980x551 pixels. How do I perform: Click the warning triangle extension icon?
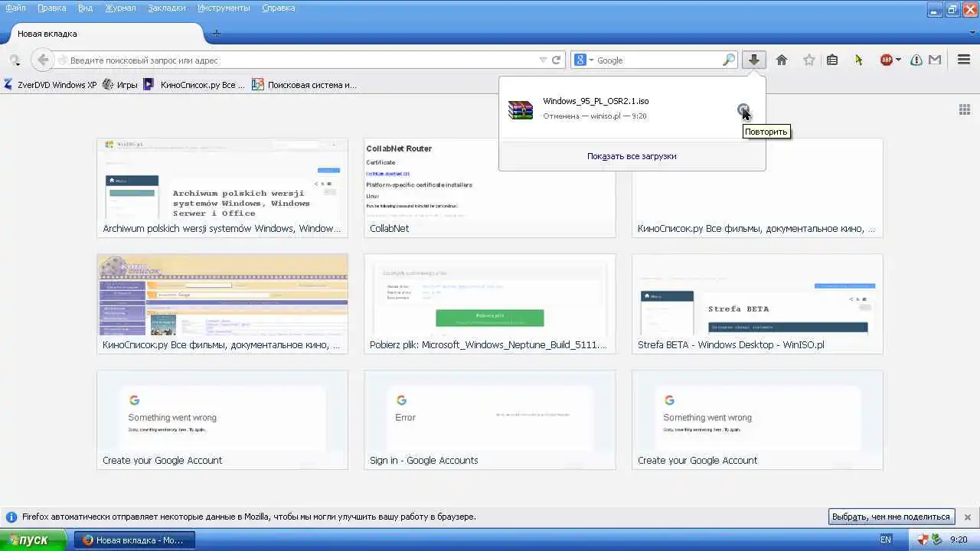click(916, 60)
